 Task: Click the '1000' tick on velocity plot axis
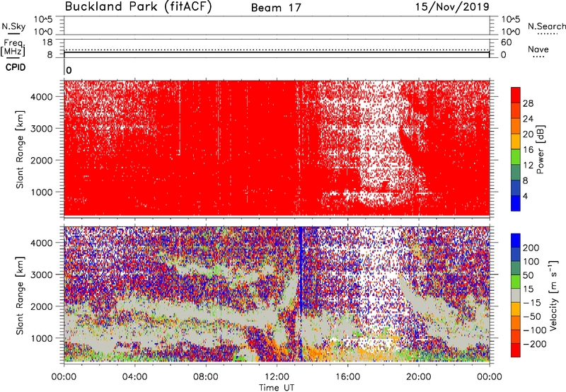(42, 338)
